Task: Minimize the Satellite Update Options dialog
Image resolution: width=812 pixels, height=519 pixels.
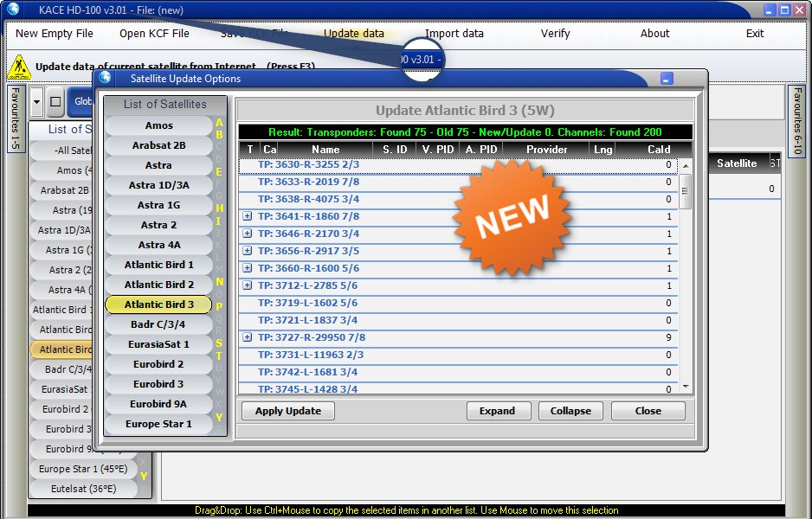Action: (x=667, y=79)
